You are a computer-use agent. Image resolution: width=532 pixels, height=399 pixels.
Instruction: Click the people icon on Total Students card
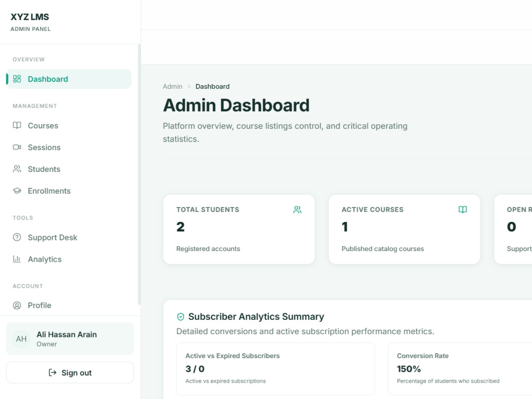click(x=297, y=210)
